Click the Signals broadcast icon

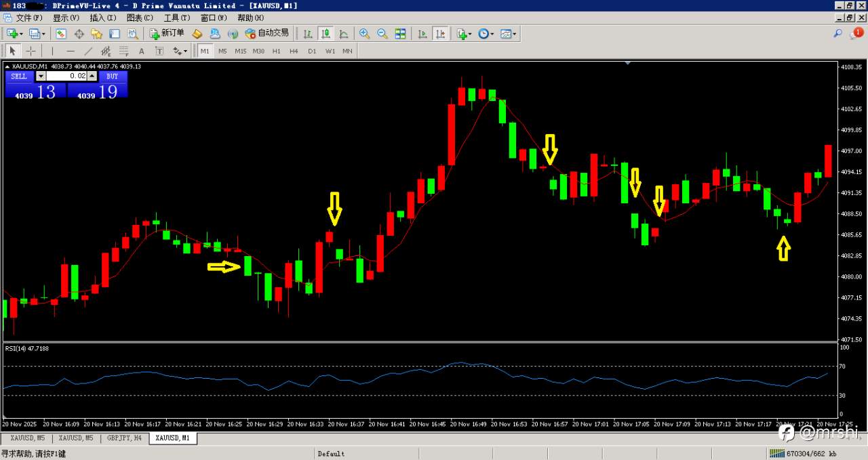(233, 33)
